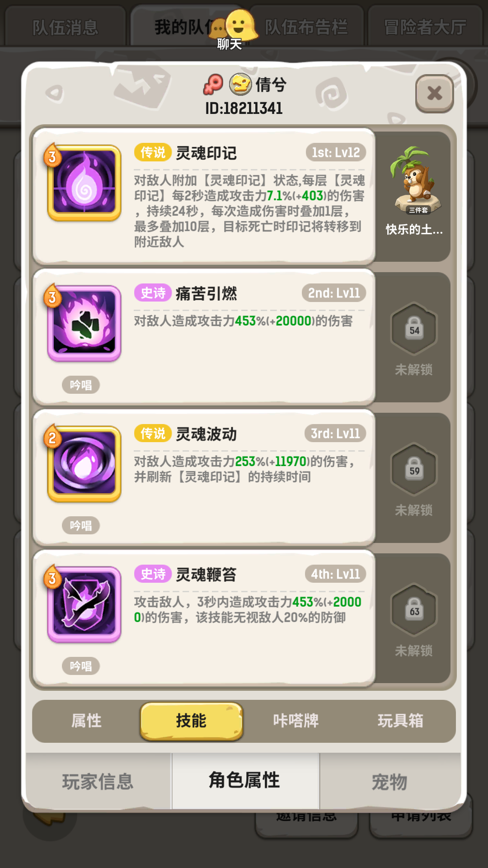Screen dimensions: 488x868
Task: Tap the player gender key icon
Action: (213, 84)
